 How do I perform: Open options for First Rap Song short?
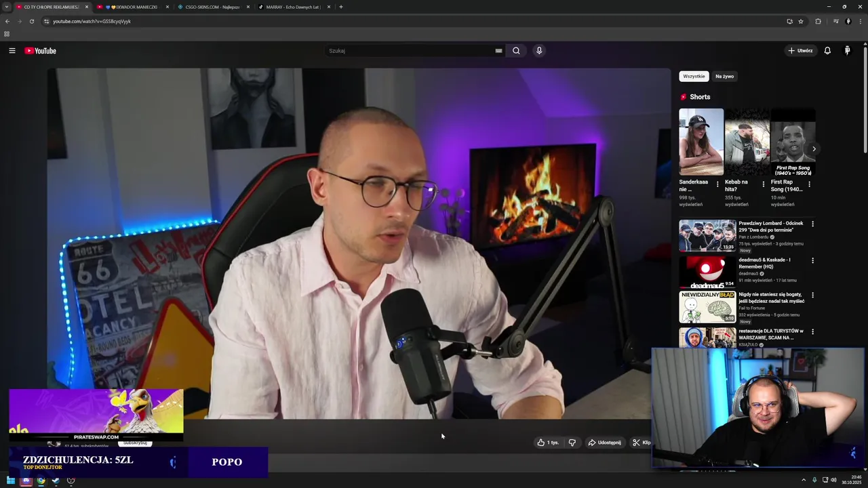click(x=809, y=184)
